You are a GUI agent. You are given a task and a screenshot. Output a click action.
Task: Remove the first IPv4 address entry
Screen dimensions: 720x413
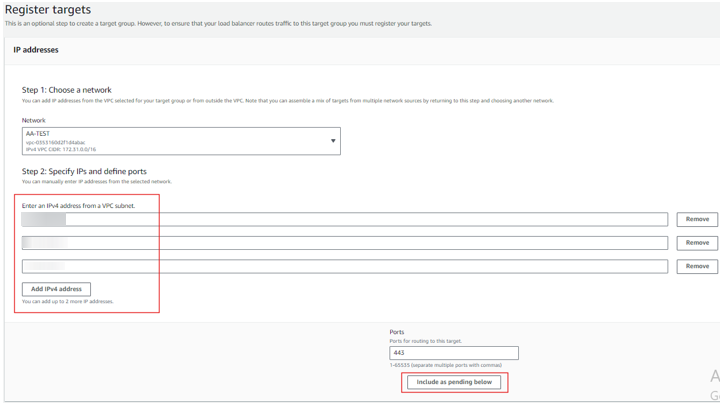click(697, 219)
